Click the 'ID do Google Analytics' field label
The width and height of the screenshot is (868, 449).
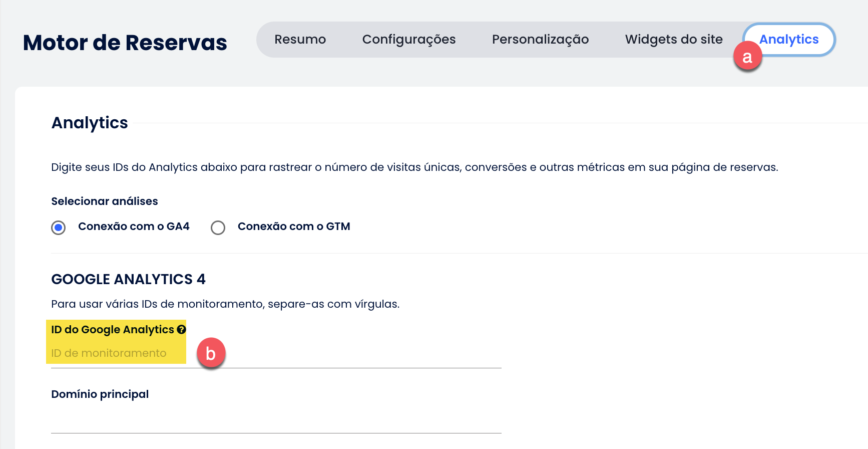113,330
